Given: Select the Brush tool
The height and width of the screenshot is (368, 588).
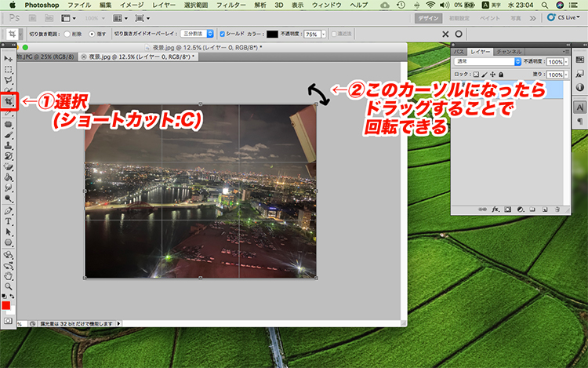Looking at the screenshot, I should click(x=9, y=135).
